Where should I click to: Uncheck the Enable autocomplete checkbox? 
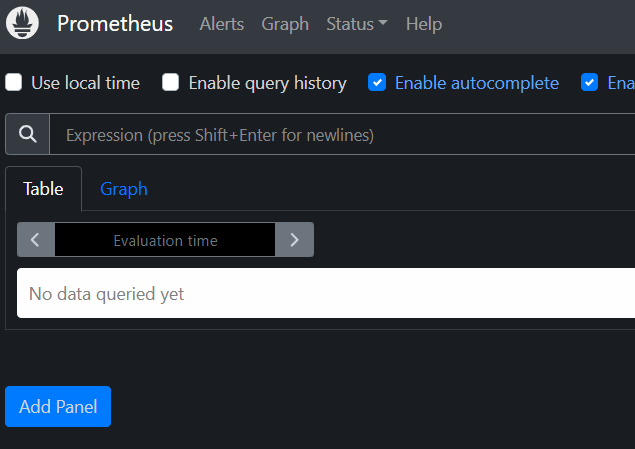[377, 83]
